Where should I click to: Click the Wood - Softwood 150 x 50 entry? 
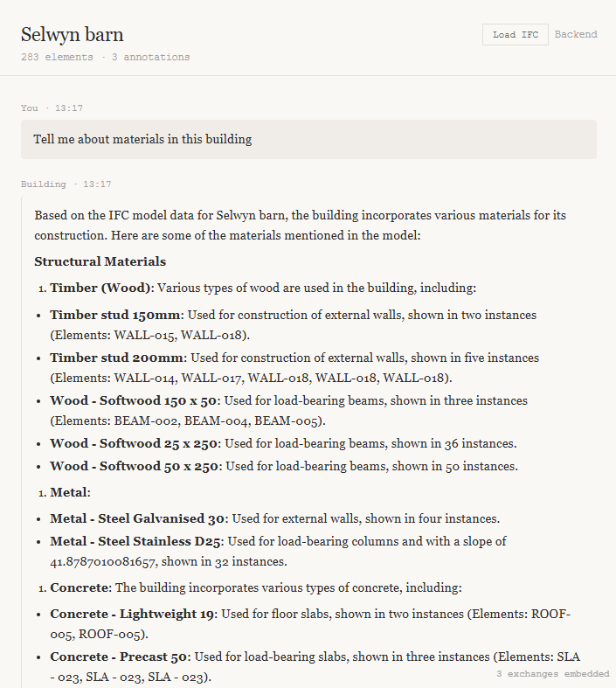coord(134,400)
